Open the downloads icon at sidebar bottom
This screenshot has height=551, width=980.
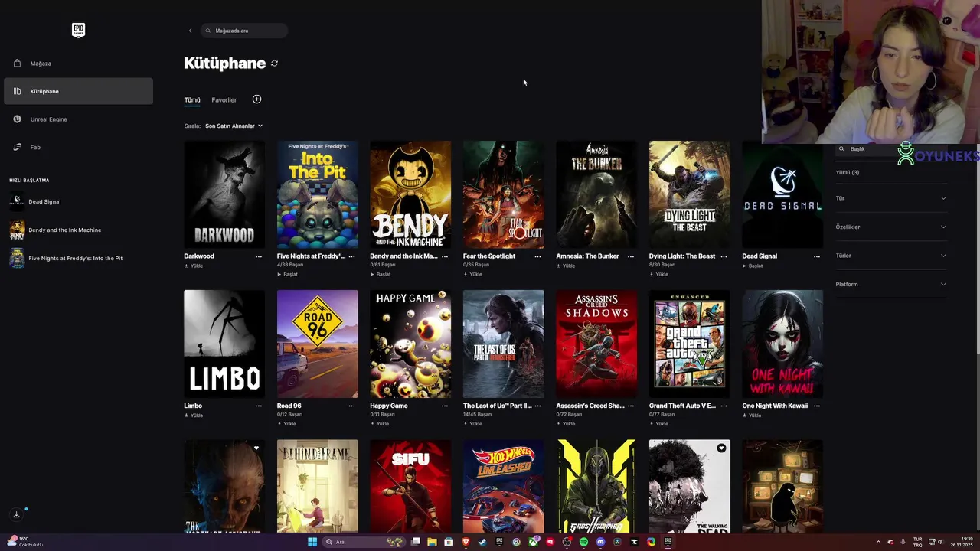pyautogui.click(x=16, y=514)
